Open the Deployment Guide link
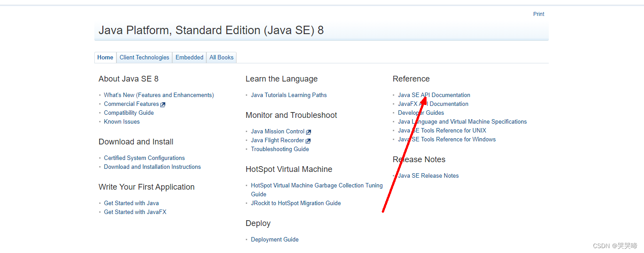The height and width of the screenshot is (253, 644). [275, 240]
